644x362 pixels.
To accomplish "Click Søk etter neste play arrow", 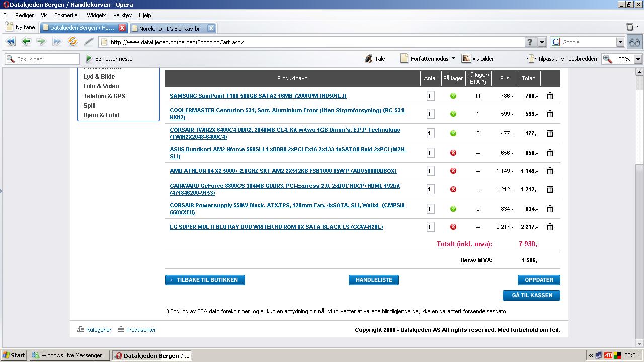I will [x=90, y=59].
